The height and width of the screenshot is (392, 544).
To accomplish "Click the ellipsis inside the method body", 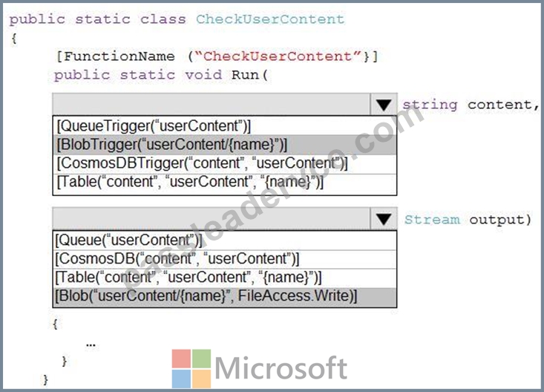I will [91, 345].
